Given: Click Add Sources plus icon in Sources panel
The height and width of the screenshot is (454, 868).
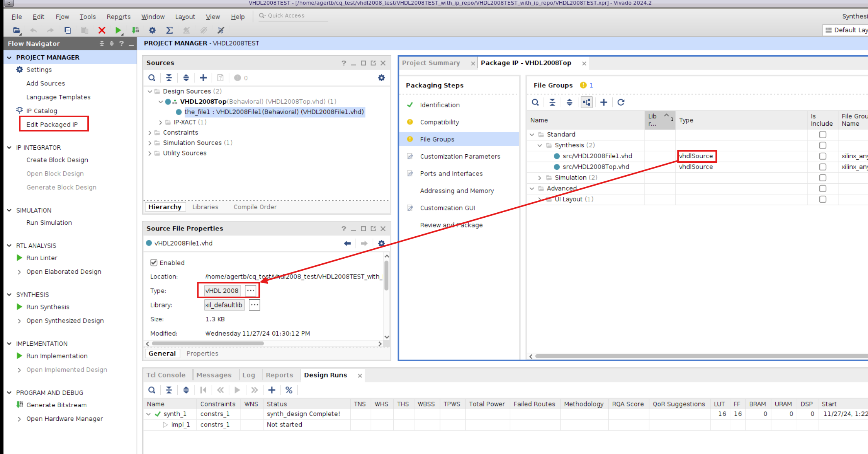Looking at the screenshot, I should pyautogui.click(x=203, y=78).
